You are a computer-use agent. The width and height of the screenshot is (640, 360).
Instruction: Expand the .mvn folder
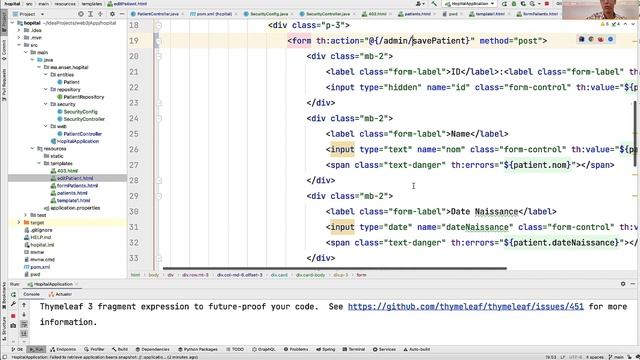pyautogui.click(x=19, y=38)
